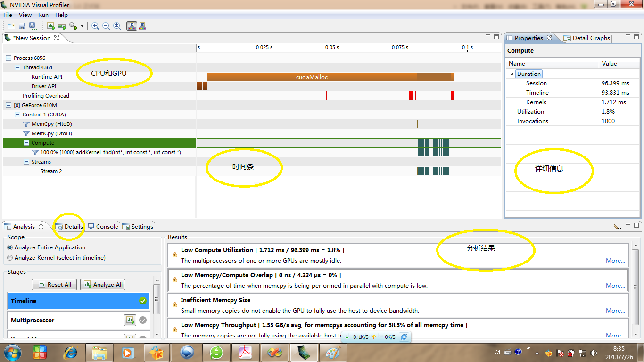Click the zoom out timeline icon
Screen dimensions: 644x362
tap(106, 26)
